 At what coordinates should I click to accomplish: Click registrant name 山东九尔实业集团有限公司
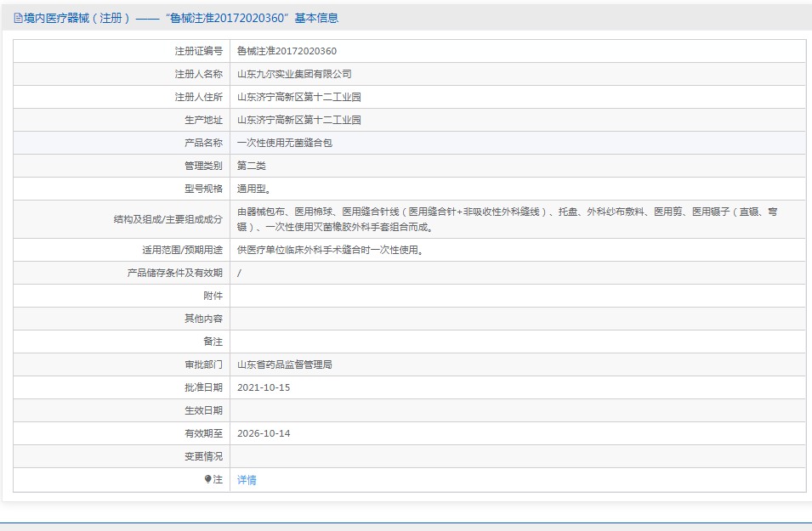tap(294, 74)
